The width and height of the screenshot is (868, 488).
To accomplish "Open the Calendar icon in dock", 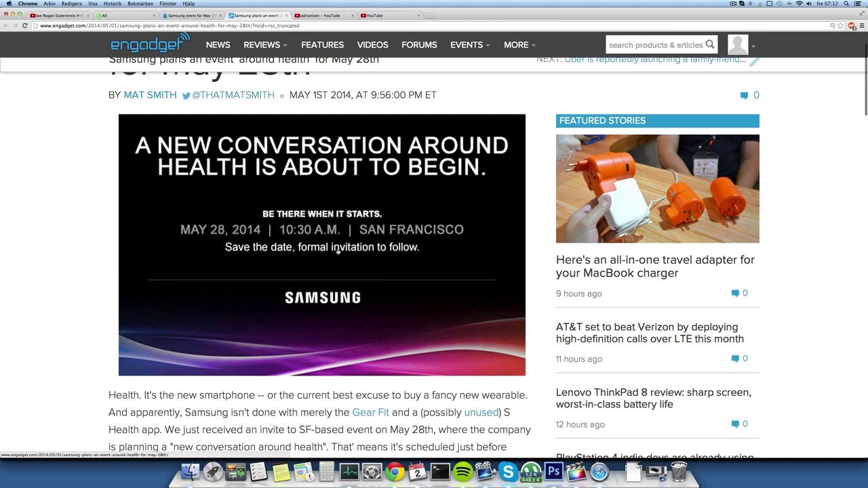I will point(417,472).
